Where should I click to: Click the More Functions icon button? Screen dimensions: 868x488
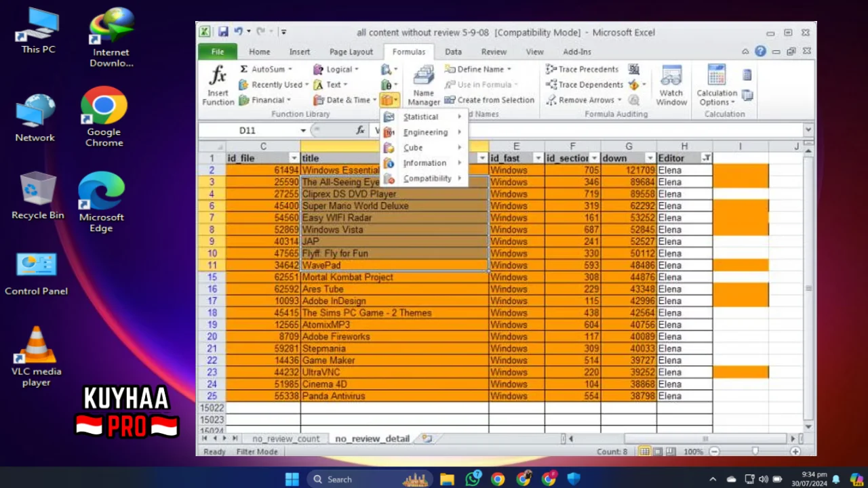pyautogui.click(x=389, y=100)
